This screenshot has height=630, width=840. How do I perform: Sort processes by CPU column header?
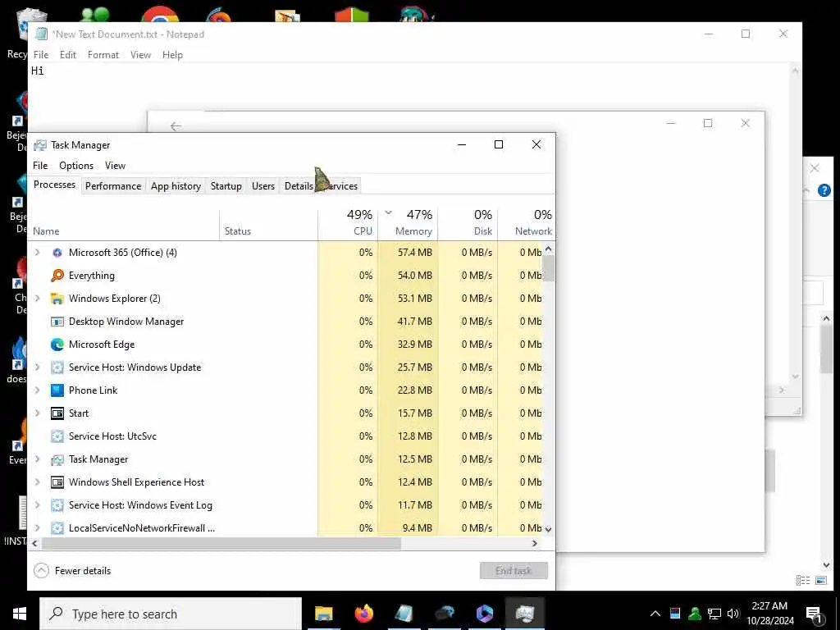point(348,223)
